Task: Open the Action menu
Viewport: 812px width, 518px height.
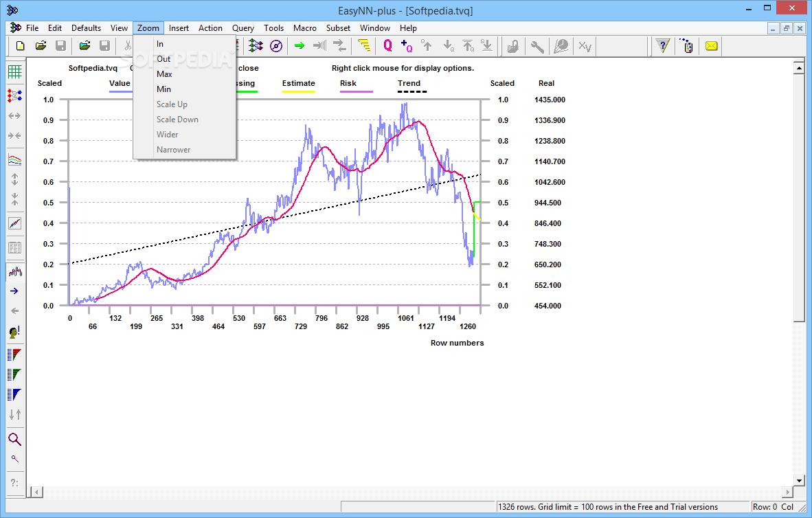Action: tap(210, 28)
